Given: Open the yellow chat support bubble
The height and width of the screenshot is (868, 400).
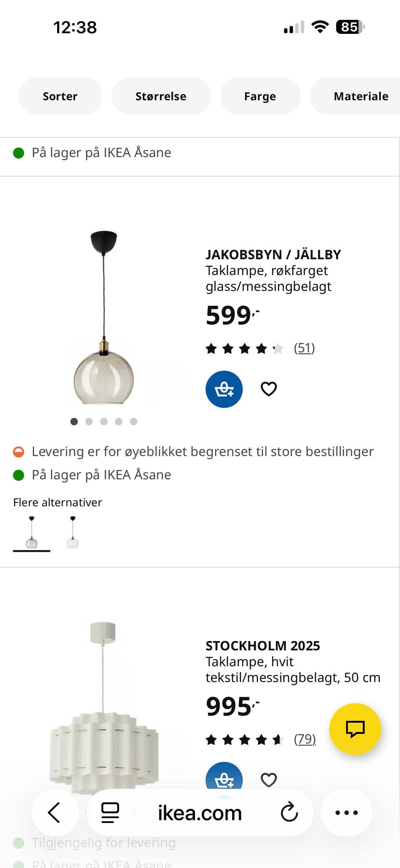Looking at the screenshot, I should tap(355, 729).
